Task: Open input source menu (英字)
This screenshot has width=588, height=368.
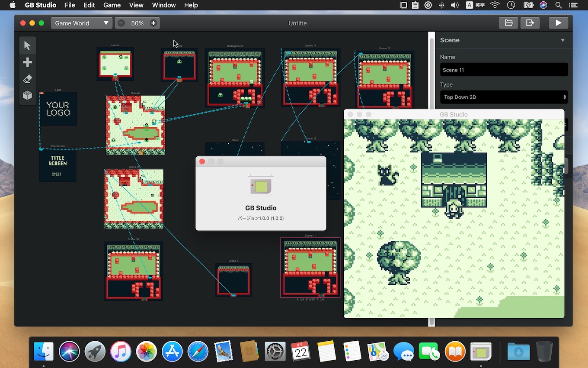Action: point(475,5)
